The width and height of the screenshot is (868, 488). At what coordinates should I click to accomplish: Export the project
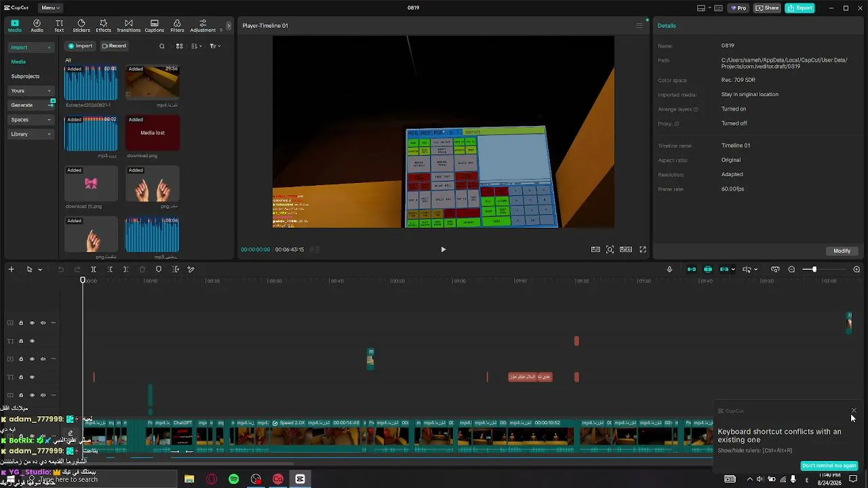(x=800, y=8)
